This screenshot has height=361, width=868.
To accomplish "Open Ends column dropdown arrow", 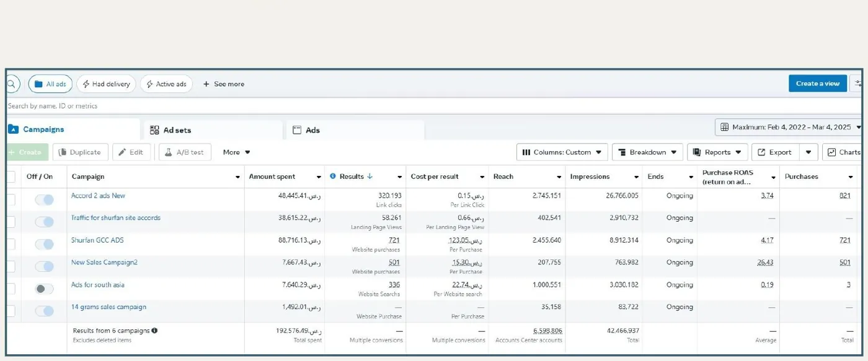I will 691,177.
